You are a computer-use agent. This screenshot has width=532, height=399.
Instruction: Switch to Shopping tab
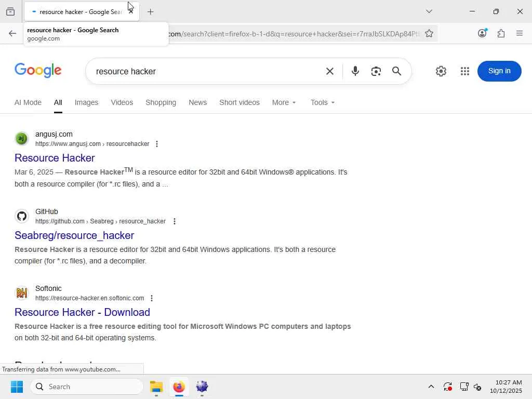[x=161, y=102]
